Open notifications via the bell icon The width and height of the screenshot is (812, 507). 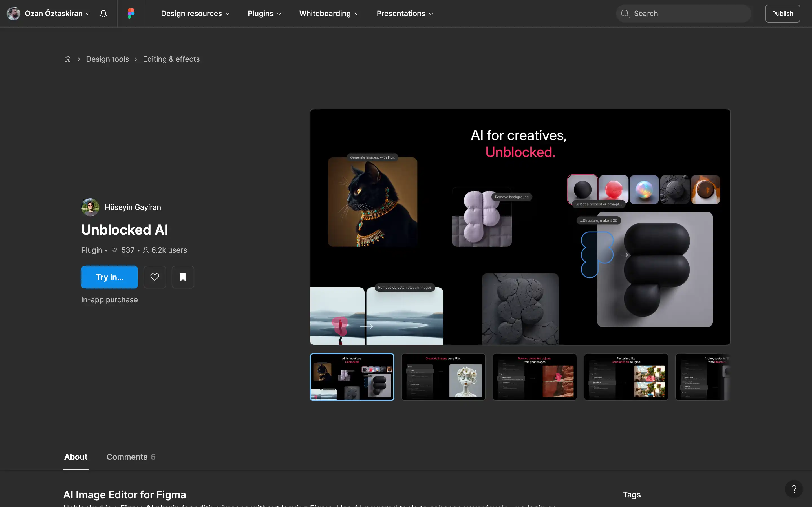[x=103, y=14]
